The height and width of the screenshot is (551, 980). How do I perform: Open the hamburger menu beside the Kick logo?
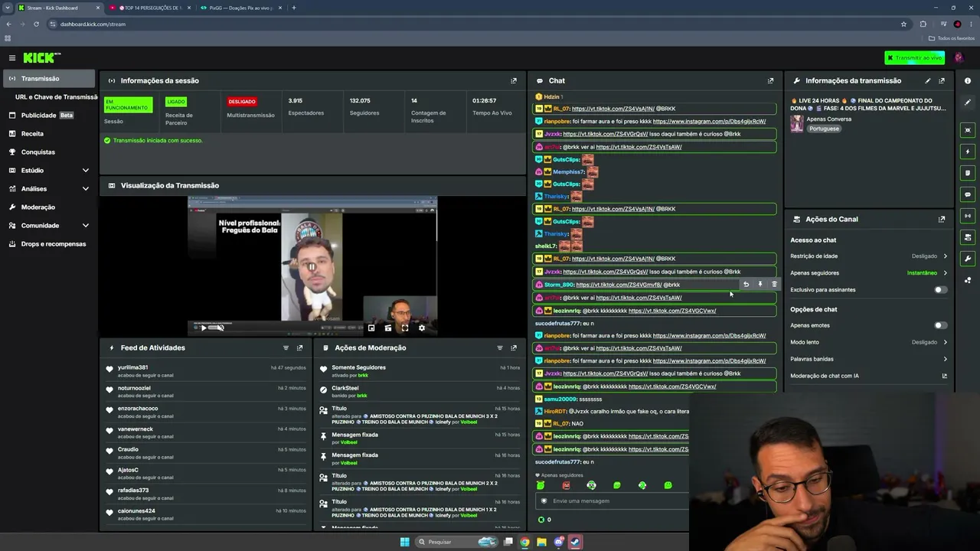coord(12,58)
